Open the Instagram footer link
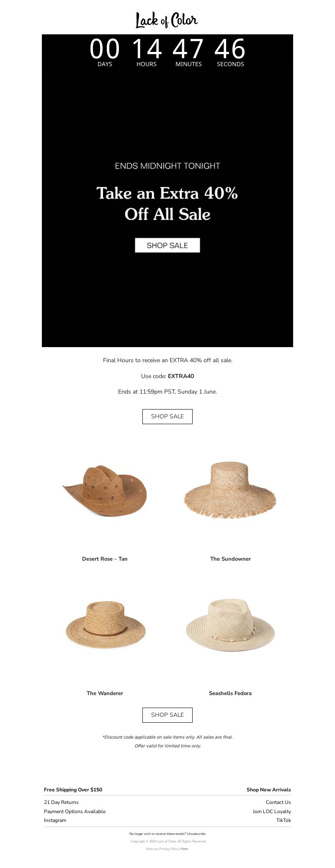335x868 pixels. (55, 820)
